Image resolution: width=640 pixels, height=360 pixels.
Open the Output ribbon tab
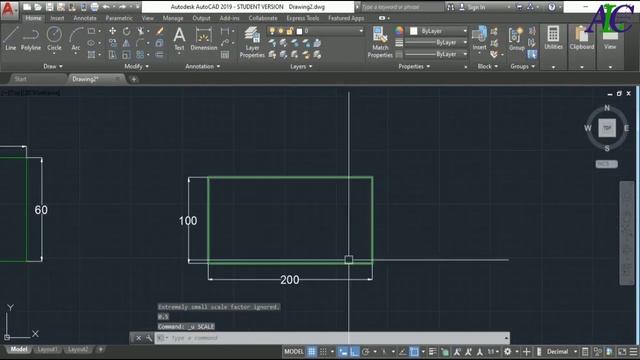(201, 18)
